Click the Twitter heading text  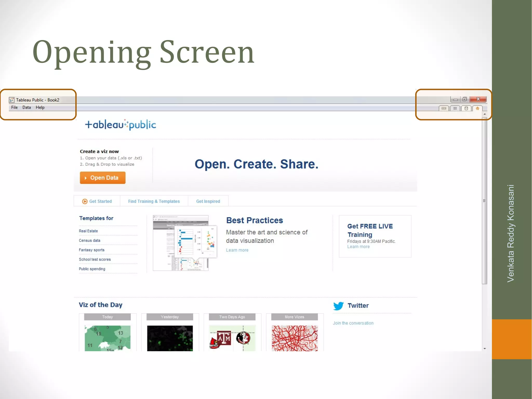tap(358, 306)
